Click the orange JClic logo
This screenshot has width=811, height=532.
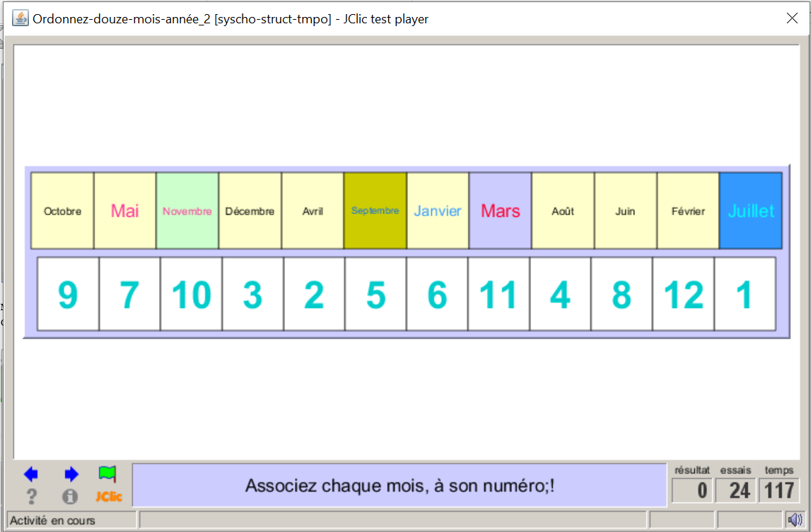(x=109, y=497)
